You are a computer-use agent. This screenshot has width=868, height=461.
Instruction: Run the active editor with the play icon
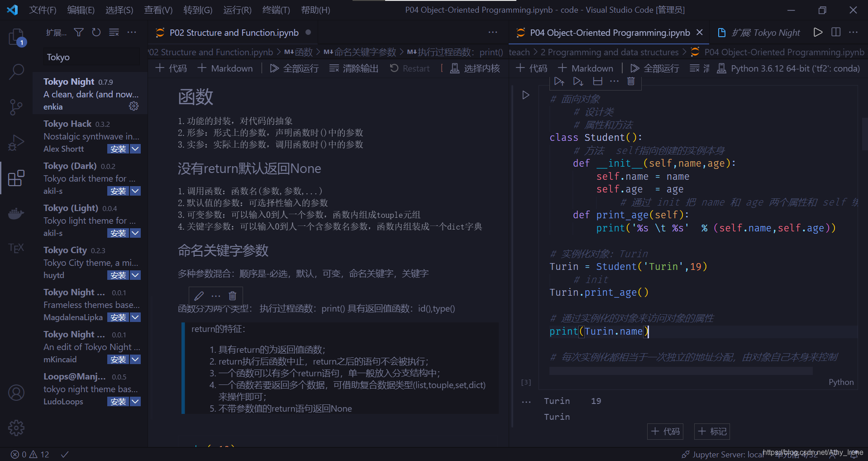pos(818,32)
